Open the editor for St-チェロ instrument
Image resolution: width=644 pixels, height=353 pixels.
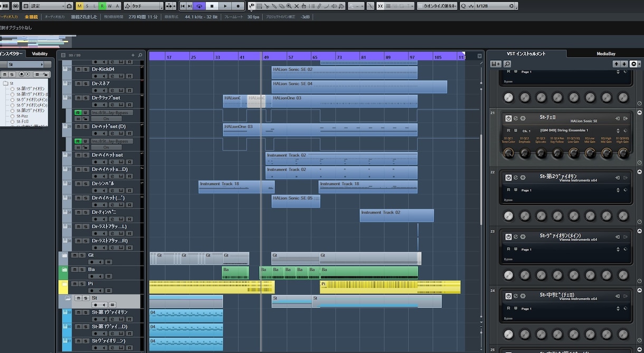tap(516, 118)
